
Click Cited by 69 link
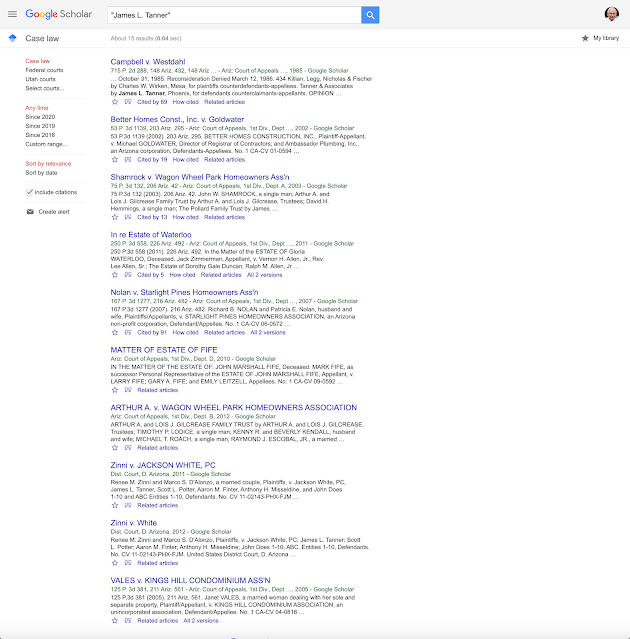click(x=152, y=102)
